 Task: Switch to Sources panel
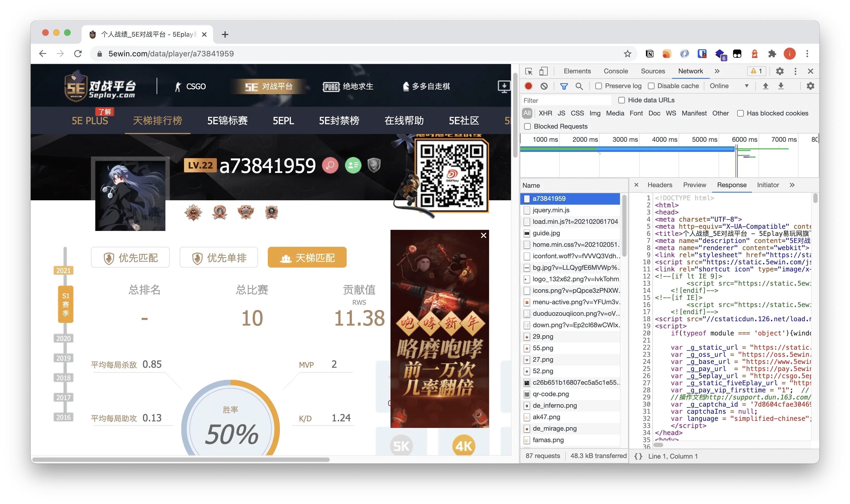tap(653, 71)
